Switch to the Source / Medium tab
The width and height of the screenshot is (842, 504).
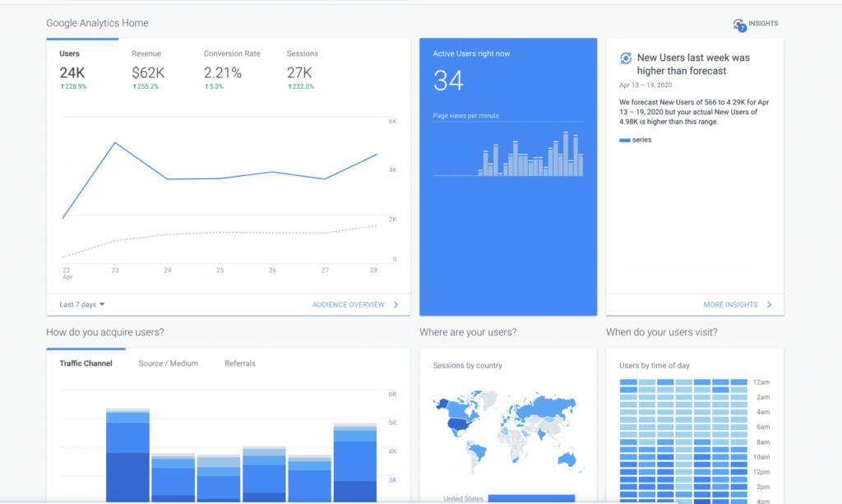(x=169, y=363)
